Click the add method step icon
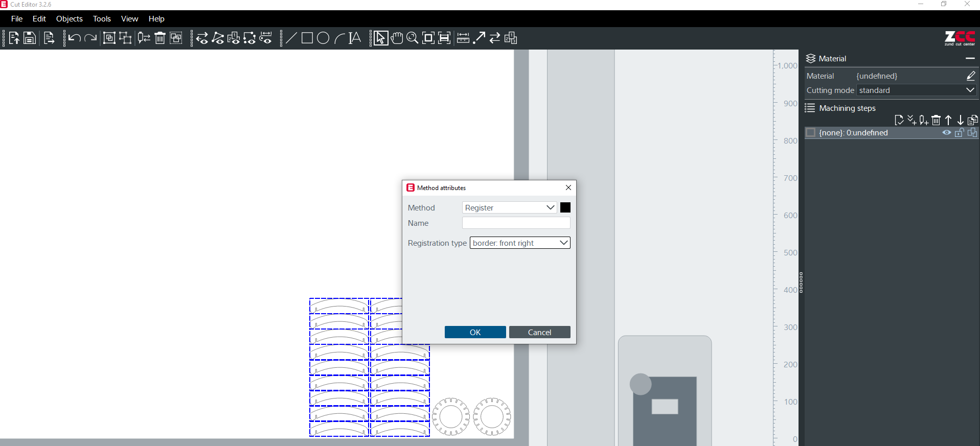980x446 pixels. click(x=911, y=120)
